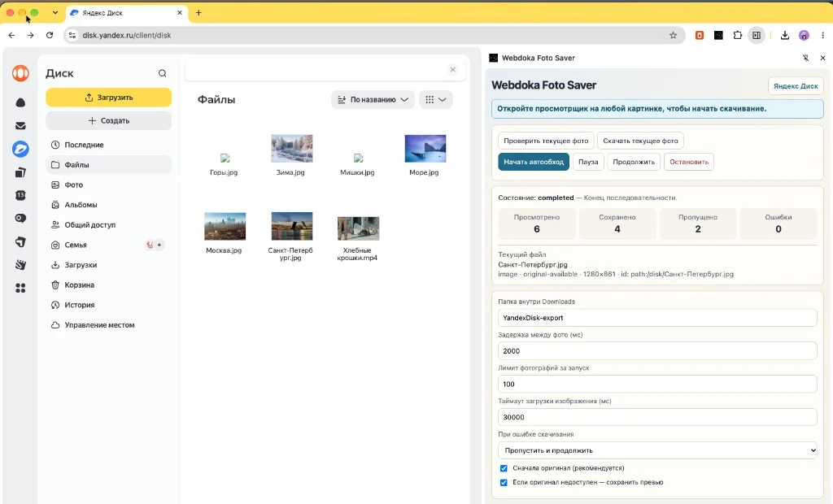This screenshot has width=833, height=504.
Task: Reload the page with the refresh icon
Action: click(50, 35)
